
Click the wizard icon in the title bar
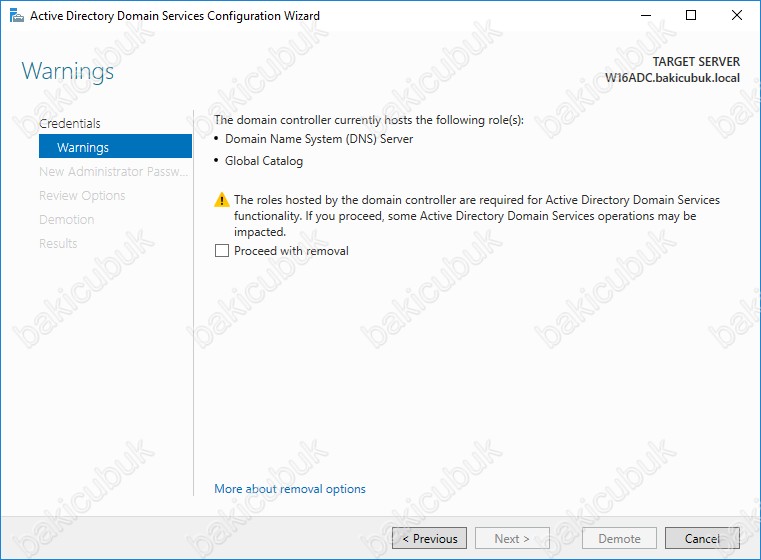pyautogui.click(x=15, y=16)
